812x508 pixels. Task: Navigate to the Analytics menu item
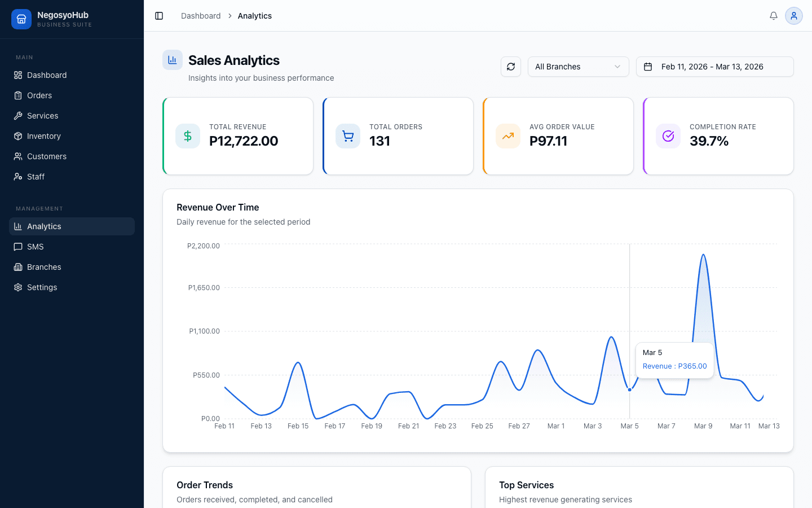click(x=44, y=226)
